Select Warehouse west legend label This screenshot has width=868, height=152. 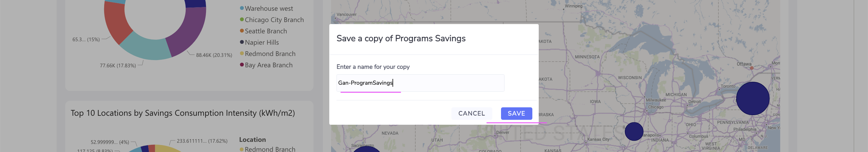[x=269, y=8]
